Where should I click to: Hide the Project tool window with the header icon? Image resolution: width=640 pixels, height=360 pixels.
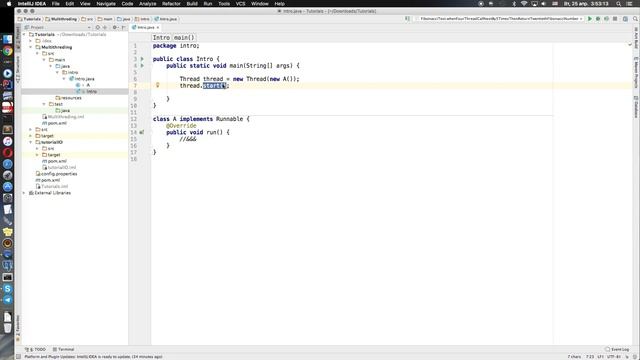click(124, 27)
